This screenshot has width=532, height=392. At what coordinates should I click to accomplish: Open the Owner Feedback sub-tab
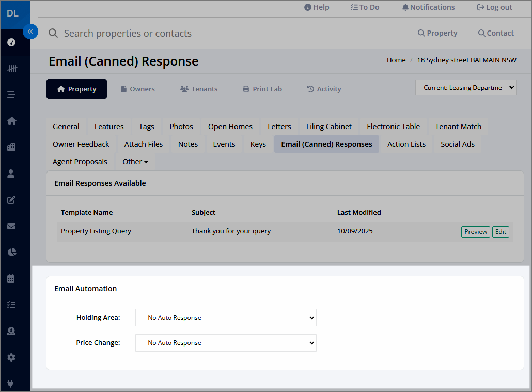click(81, 144)
